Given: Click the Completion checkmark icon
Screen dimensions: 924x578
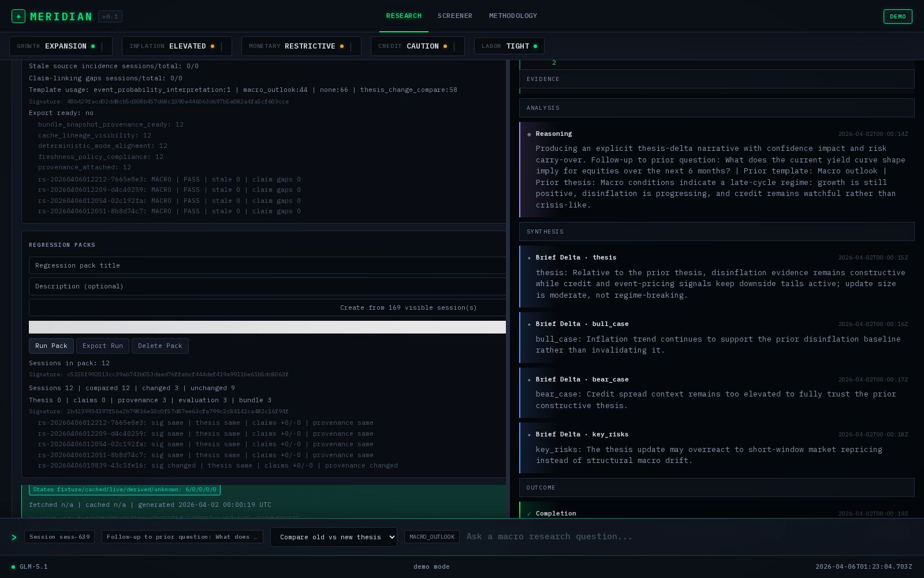Looking at the screenshot, I should click(x=529, y=514).
